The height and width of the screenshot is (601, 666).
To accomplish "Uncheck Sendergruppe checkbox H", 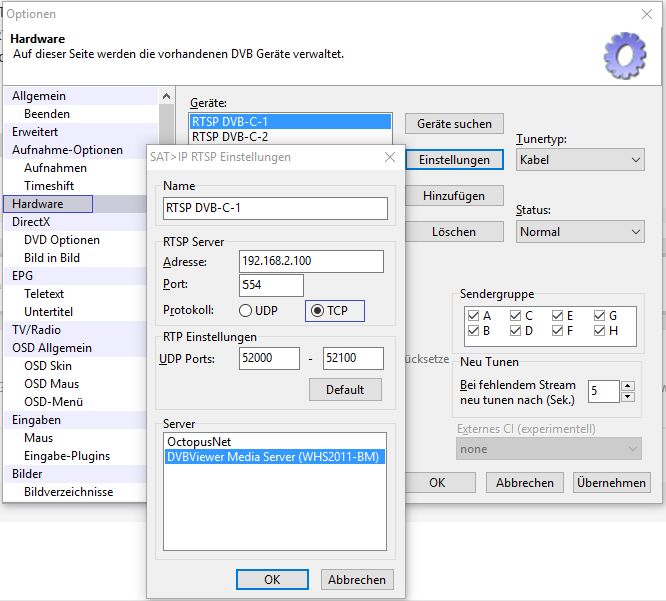I will pos(600,331).
